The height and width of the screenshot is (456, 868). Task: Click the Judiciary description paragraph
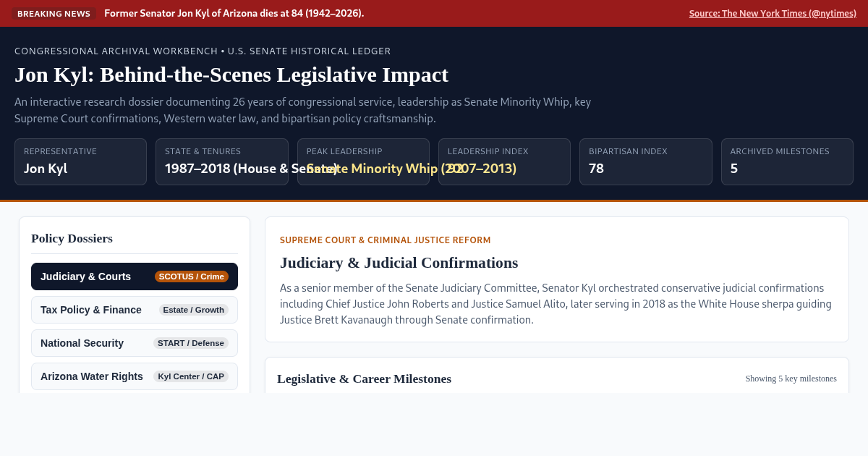[x=556, y=304]
